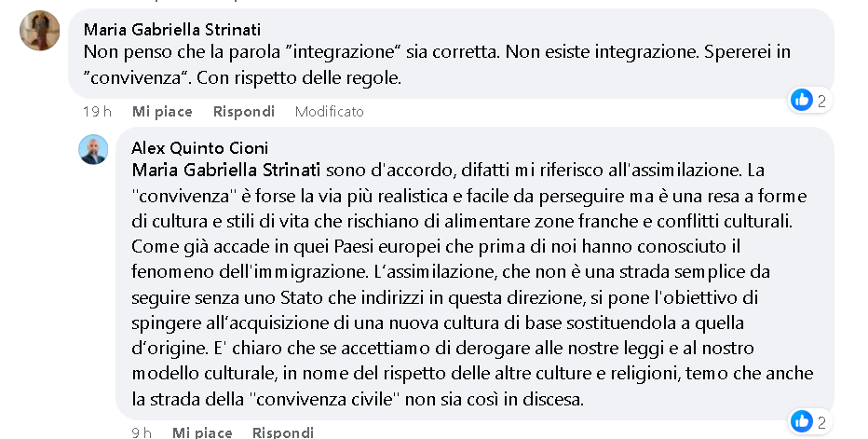Image resolution: width=868 pixels, height=439 pixels.
Task: Click the Maria Gabriella Strinati mention in reply
Action: pyautogui.click(x=226, y=170)
